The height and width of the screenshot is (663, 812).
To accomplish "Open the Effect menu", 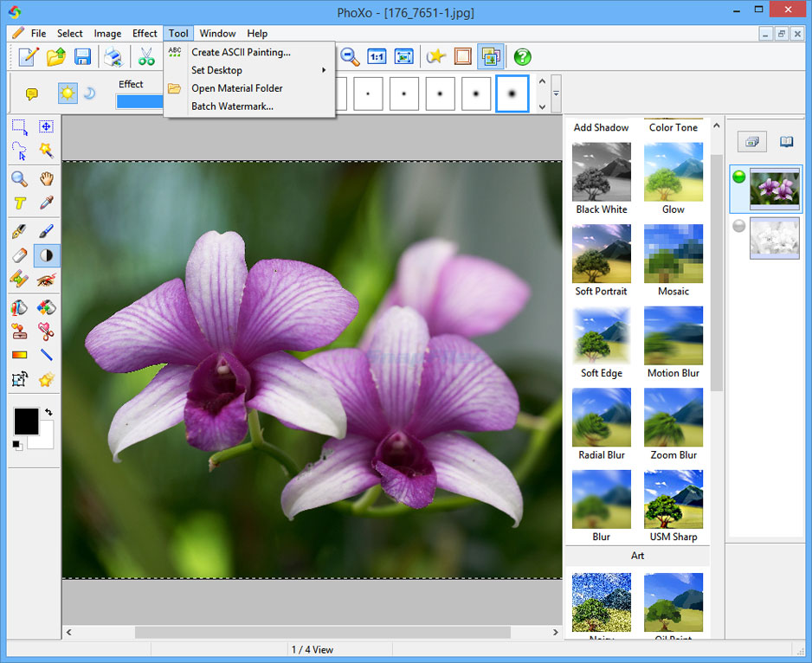I will tap(145, 34).
